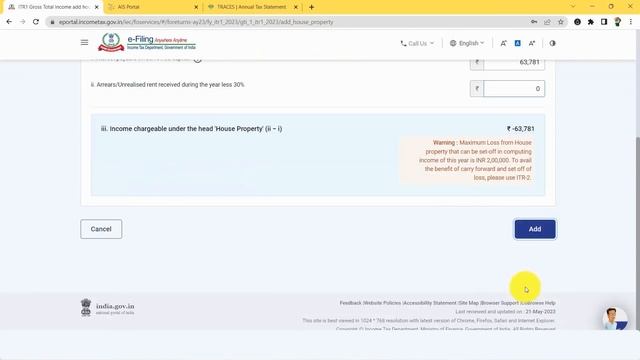
Task: Click the info icon beside the first row label
Action: coord(198,60)
